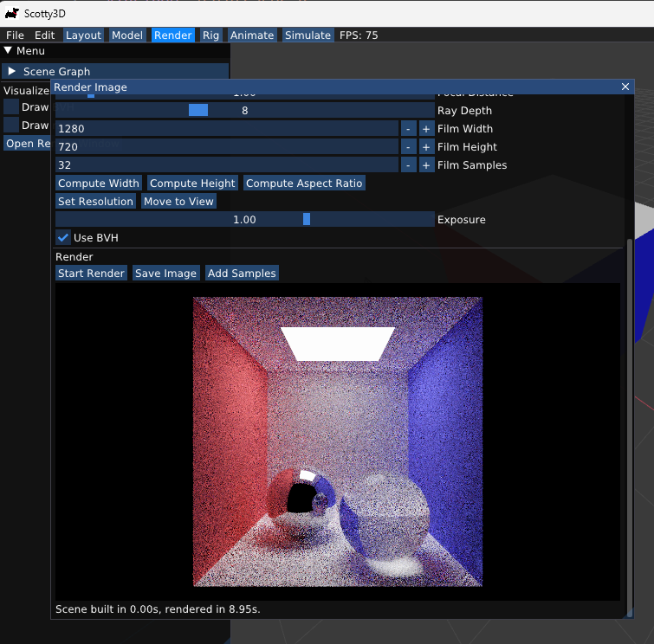The image size is (654, 644).
Task: Switch to the Animate tab
Action: [x=252, y=35]
